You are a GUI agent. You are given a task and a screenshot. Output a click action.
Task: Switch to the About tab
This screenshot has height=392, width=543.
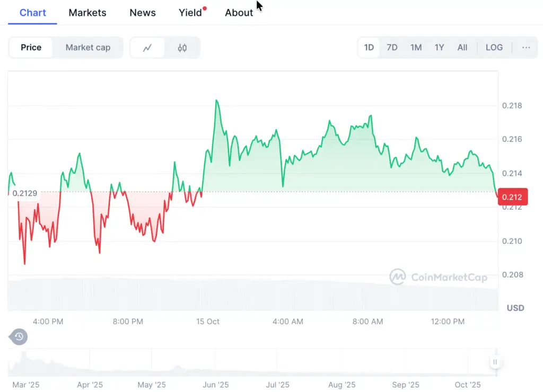pyautogui.click(x=239, y=13)
